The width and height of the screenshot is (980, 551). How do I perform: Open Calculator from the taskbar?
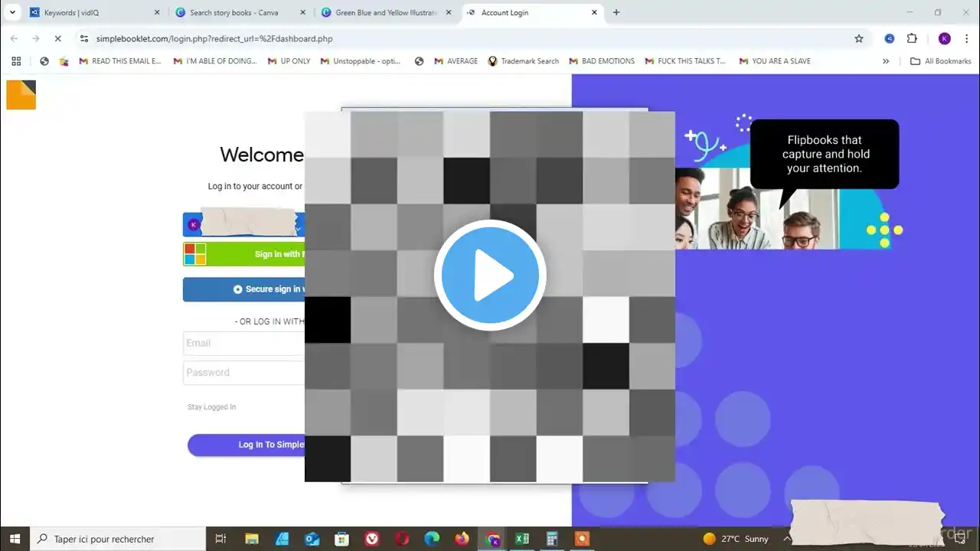(552, 539)
